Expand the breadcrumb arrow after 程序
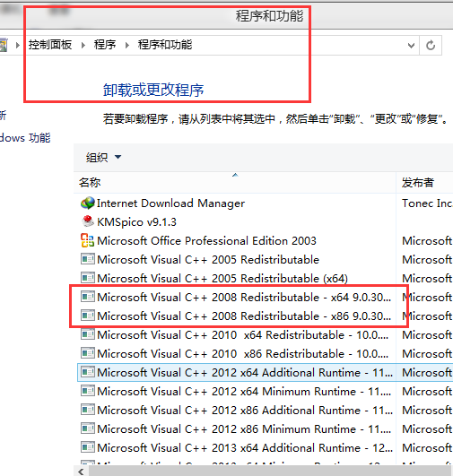Image resolution: width=453 pixels, height=476 pixels. (x=127, y=45)
